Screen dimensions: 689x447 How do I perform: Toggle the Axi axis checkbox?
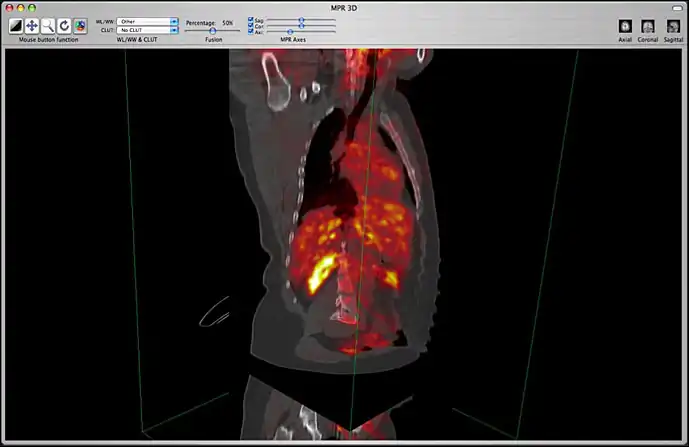[251, 31]
